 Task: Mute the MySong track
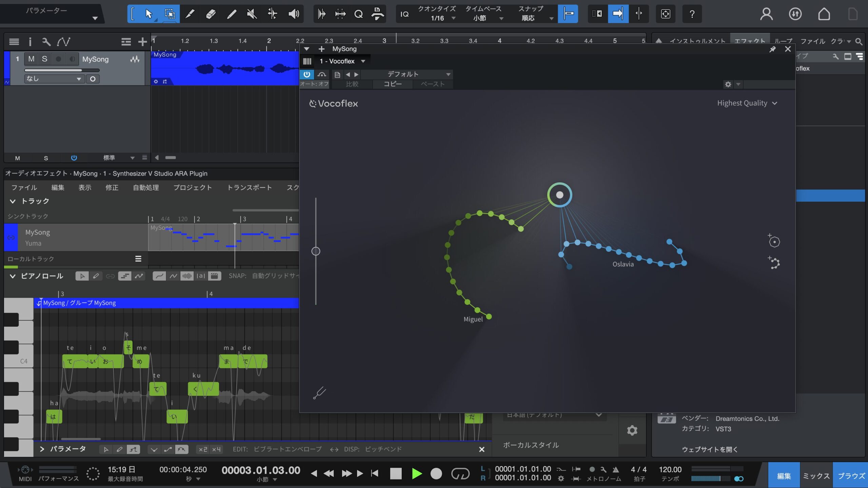point(31,59)
